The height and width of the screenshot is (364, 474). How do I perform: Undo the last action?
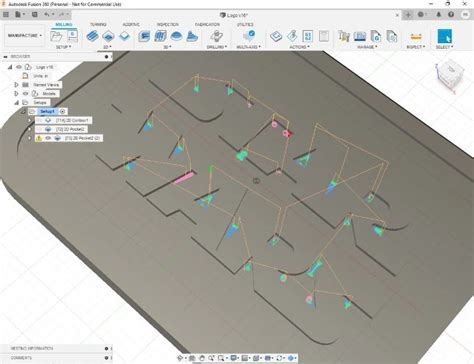pyautogui.click(x=47, y=14)
